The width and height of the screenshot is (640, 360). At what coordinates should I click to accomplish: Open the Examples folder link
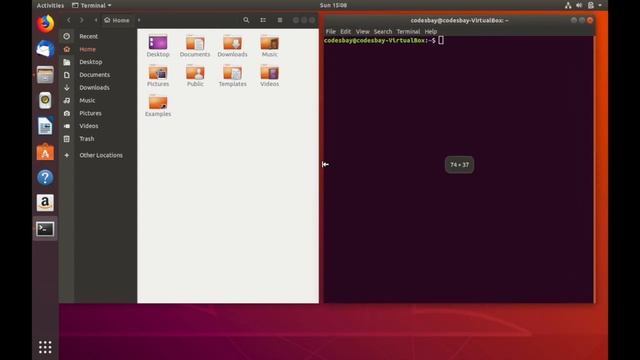tap(158, 106)
